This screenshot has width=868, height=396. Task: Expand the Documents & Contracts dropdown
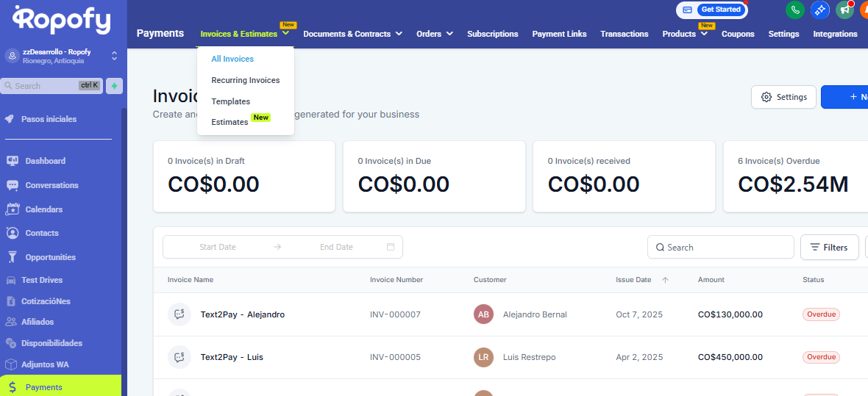coord(352,34)
